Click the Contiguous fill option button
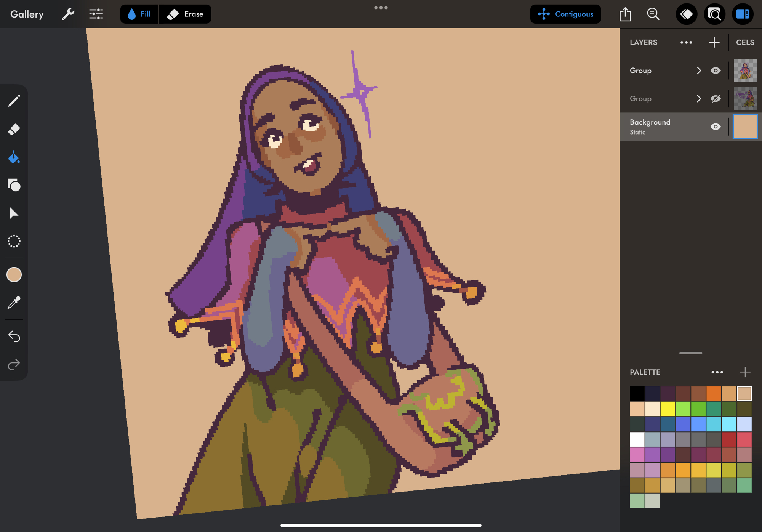The image size is (762, 532). [565, 14]
